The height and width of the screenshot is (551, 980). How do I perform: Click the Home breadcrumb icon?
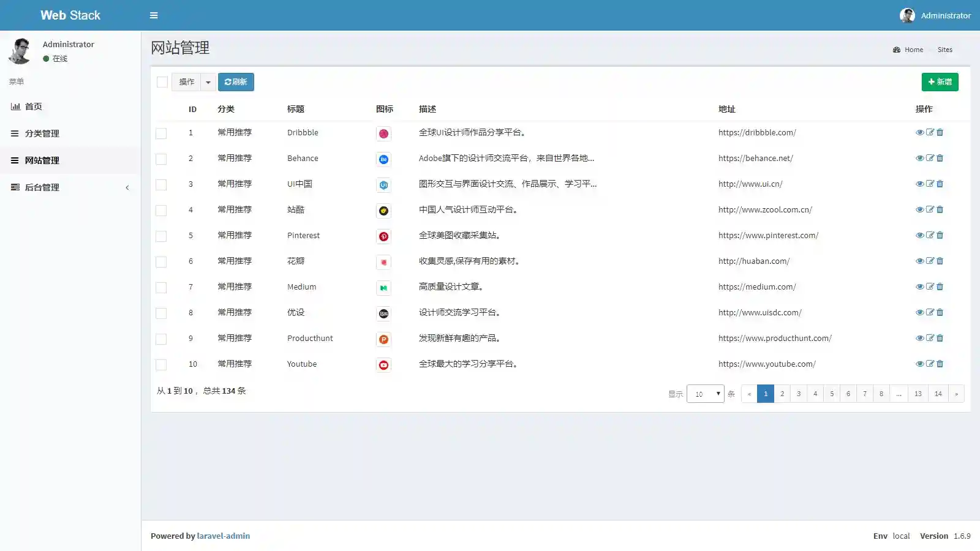click(x=896, y=50)
